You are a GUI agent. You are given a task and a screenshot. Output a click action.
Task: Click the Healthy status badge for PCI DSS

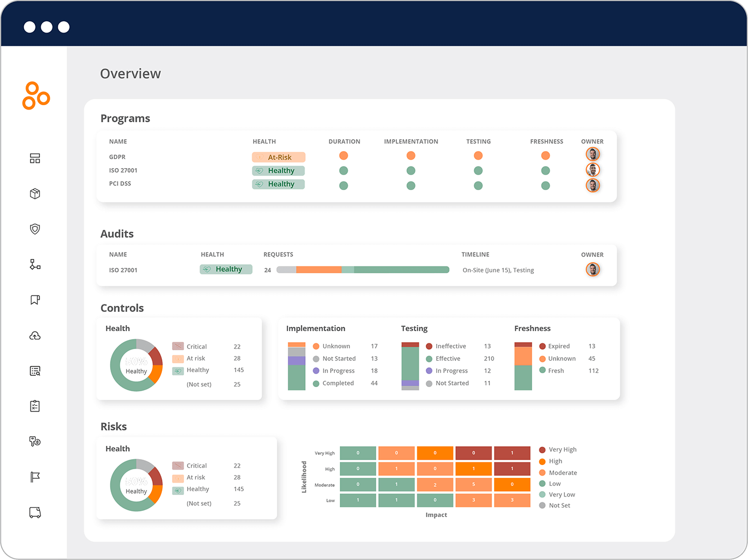[x=278, y=184]
